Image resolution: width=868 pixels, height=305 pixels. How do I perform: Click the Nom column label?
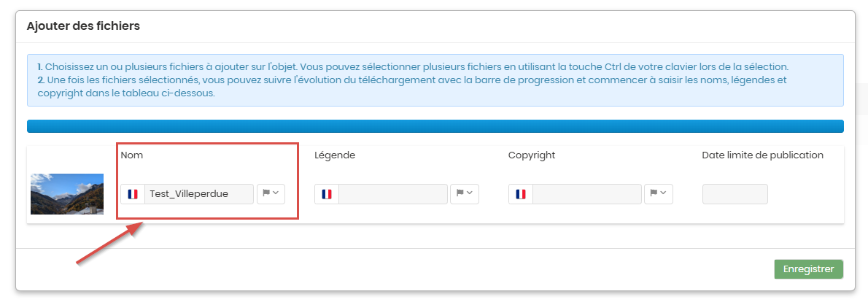tap(132, 155)
